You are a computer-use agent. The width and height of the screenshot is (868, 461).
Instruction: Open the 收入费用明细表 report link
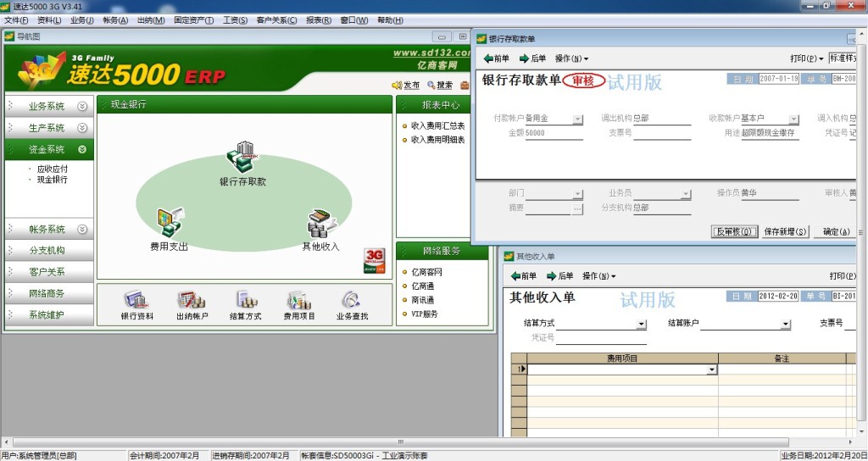click(437, 140)
